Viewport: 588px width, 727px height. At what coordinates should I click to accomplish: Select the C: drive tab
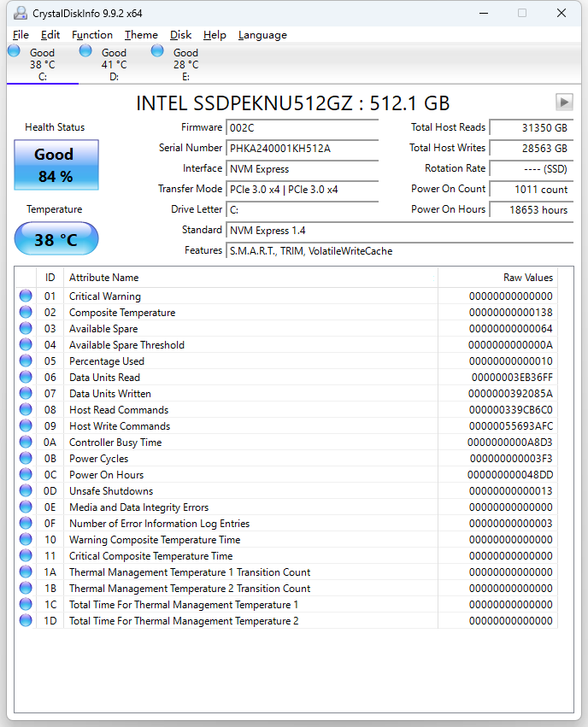(43, 64)
